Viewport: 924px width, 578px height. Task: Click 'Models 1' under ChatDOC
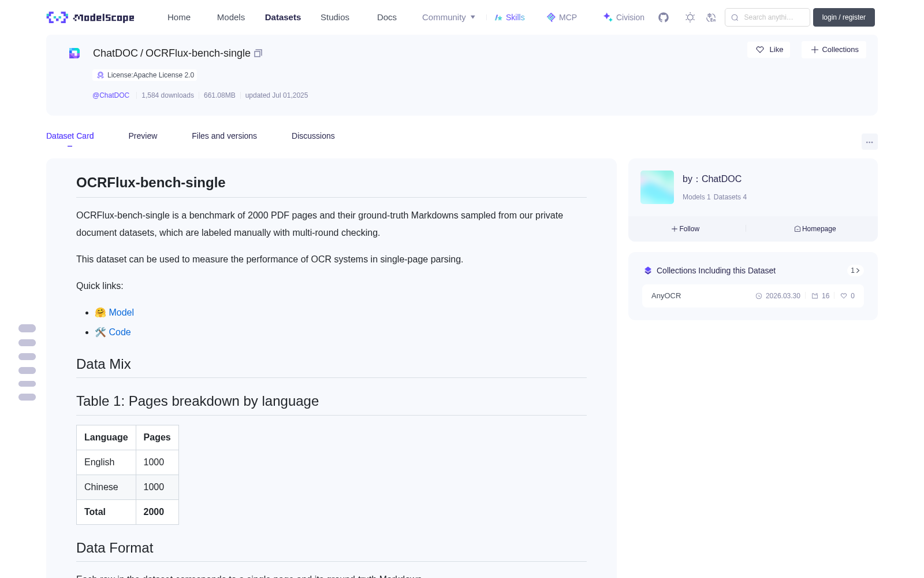(696, 197)
